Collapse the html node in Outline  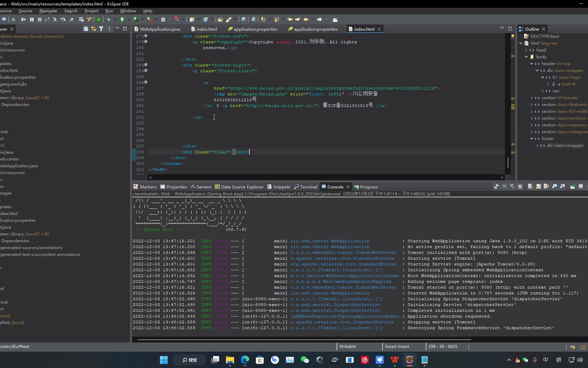point(521,43)
